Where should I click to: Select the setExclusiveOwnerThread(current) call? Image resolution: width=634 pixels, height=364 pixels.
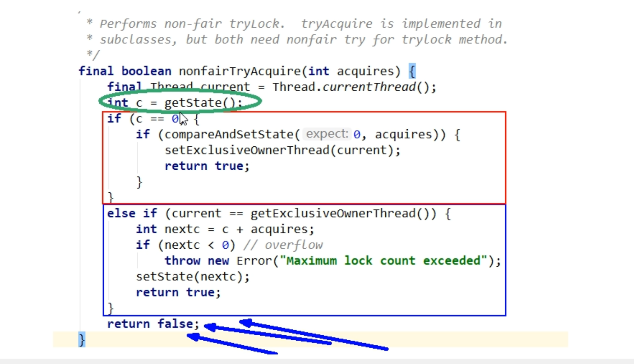(282, 150)
